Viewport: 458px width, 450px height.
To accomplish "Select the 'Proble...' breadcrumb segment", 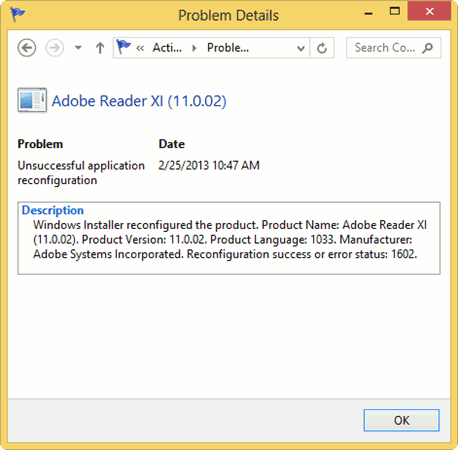I will click(x=228, y=48).
